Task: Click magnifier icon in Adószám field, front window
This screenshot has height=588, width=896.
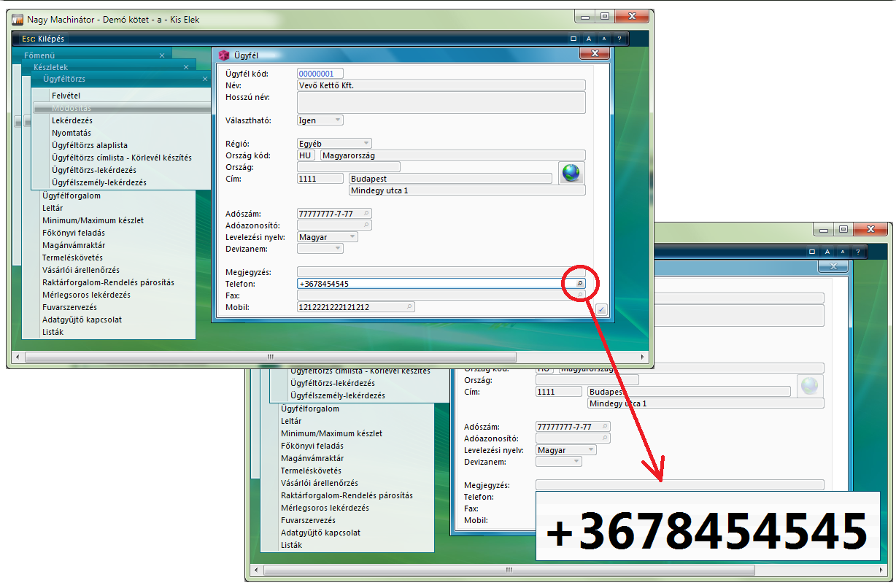Action: pyautogui.click(x=366, y=213)
